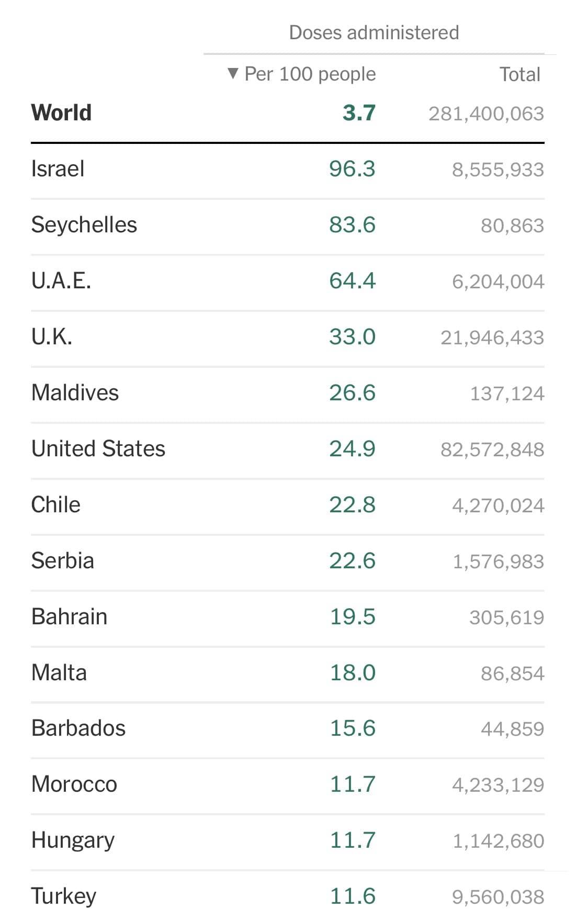Click the Chile country name
This screenshot has height=921, width=588.
[x=55, y=505]
